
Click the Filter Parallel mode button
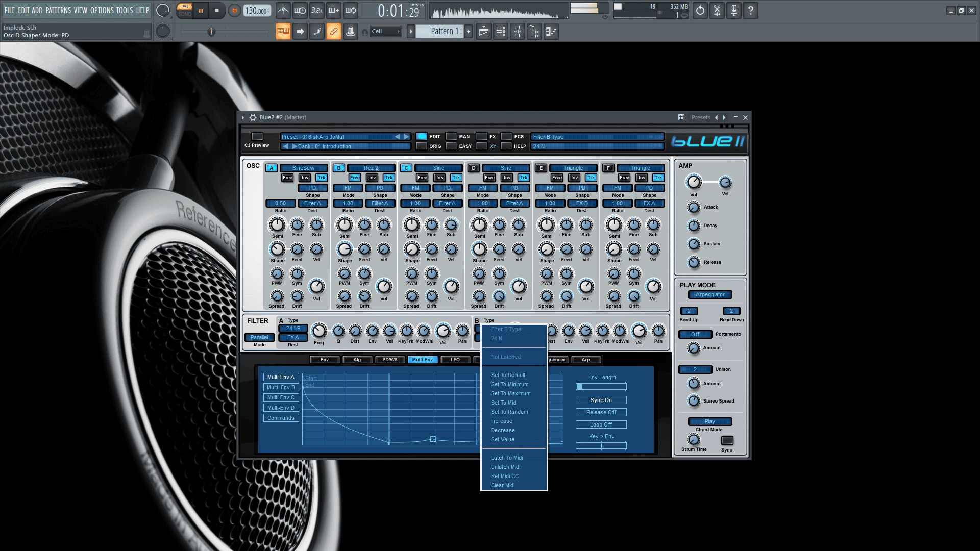pyautogui.click(x=259, y=337)
